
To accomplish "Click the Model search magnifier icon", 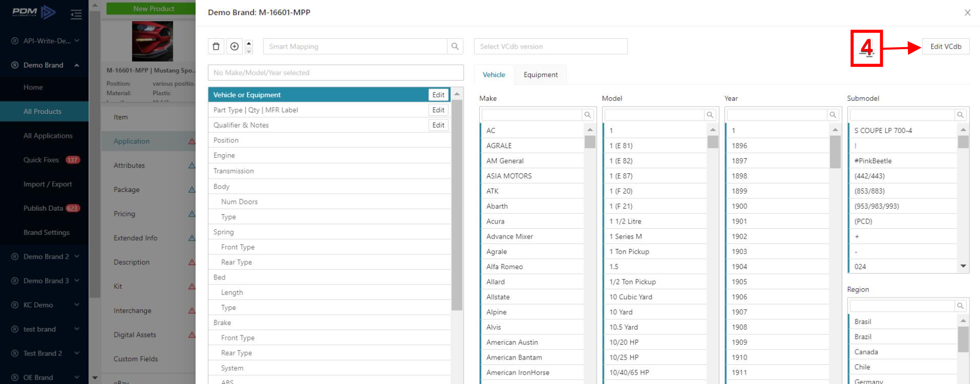I will [x=710, y=115].
